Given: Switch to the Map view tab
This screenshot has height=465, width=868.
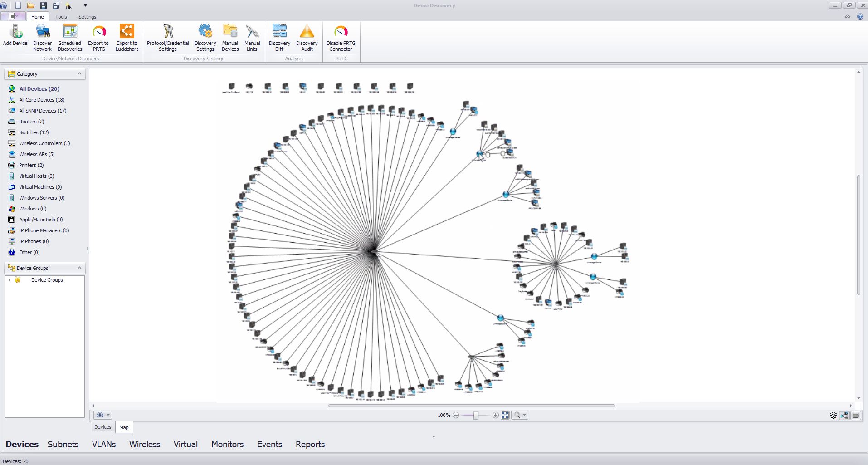Looking at the screenshot, I should pos(124,427).
